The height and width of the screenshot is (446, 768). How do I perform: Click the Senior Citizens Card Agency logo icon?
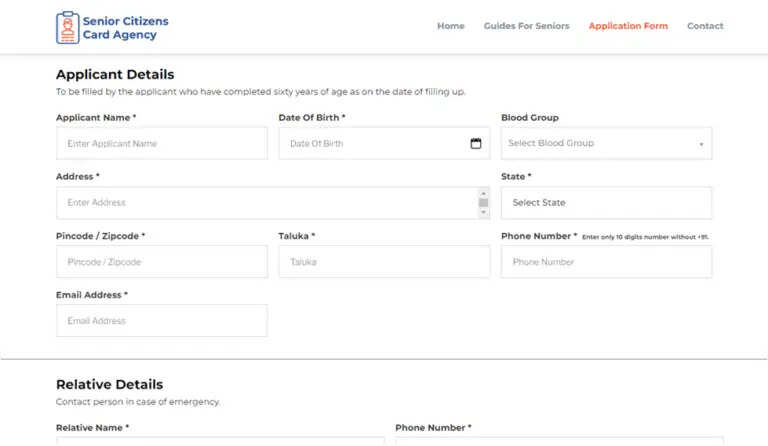(68, 28)
